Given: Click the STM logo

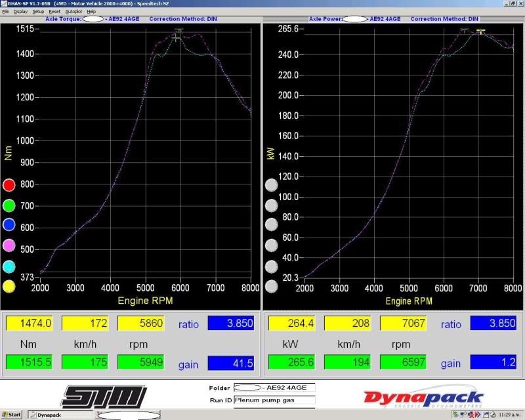Looking at the screenshot, I should point(104,396).
